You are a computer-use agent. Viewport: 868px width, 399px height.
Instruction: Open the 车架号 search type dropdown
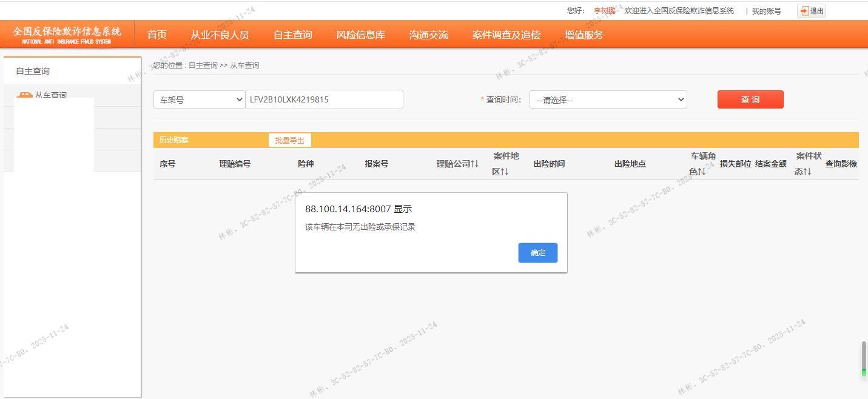click(x=199, y=99)
